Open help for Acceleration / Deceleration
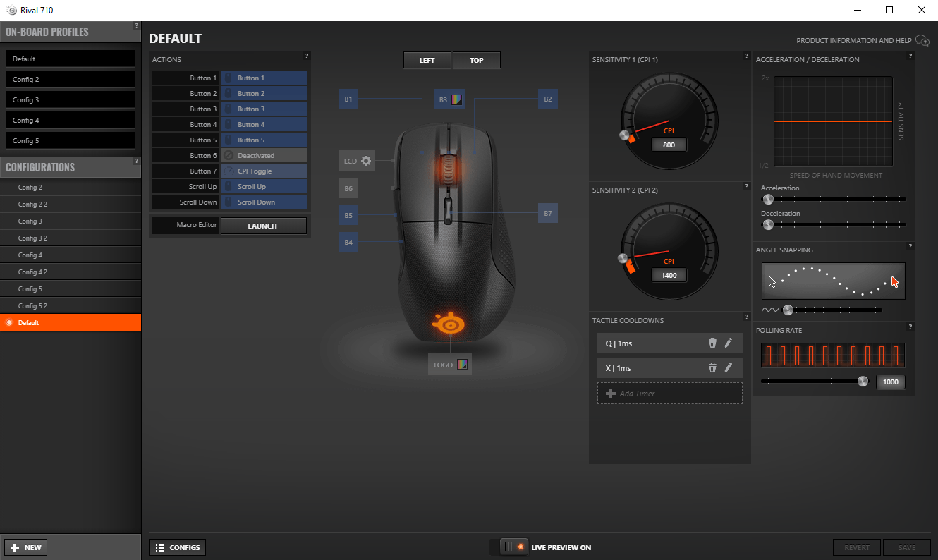This screenshot has width=938, height=560. tap(910, 56)
